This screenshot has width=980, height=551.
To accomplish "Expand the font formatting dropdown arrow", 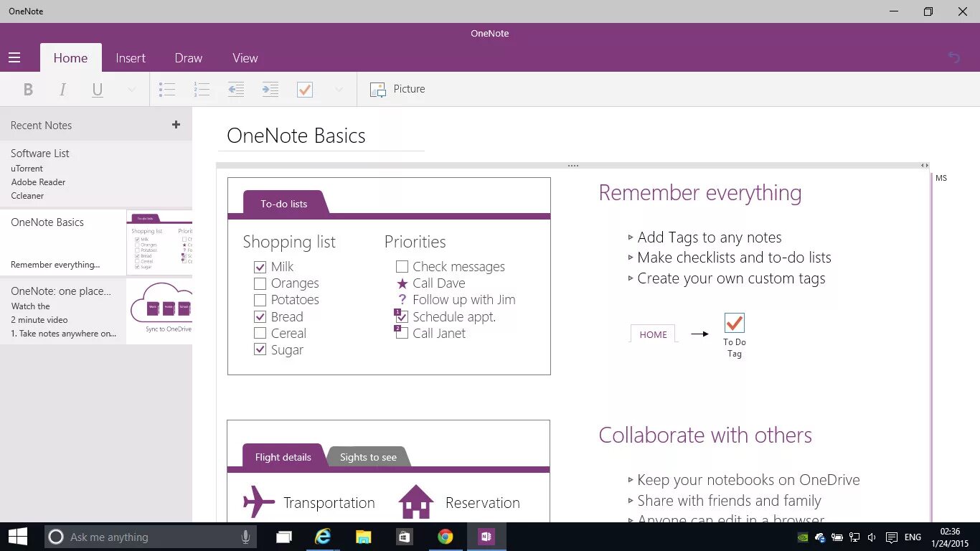I will click(x=131, y=90).
